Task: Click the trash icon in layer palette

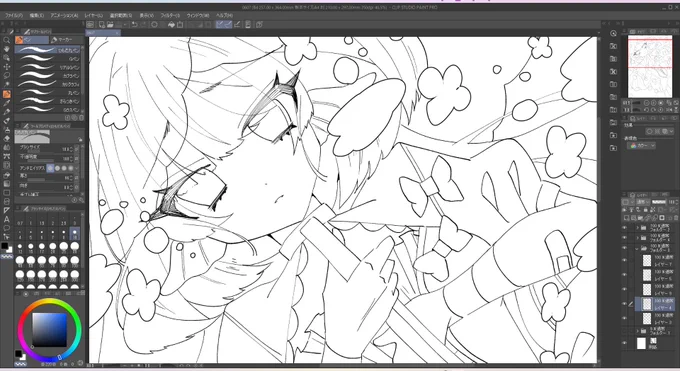Action: (x=675, y=218)
